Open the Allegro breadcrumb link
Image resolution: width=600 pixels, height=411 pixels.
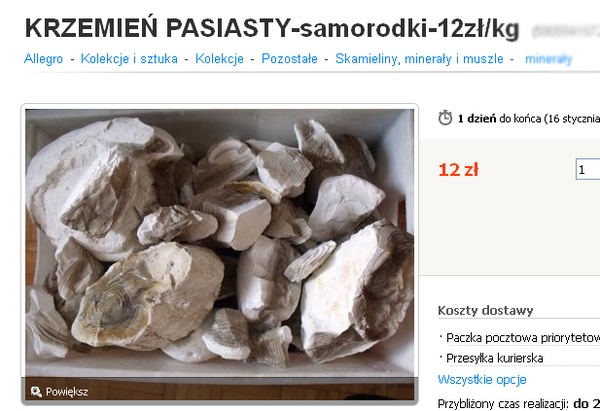pyautogui.click(x=43, y=59)
